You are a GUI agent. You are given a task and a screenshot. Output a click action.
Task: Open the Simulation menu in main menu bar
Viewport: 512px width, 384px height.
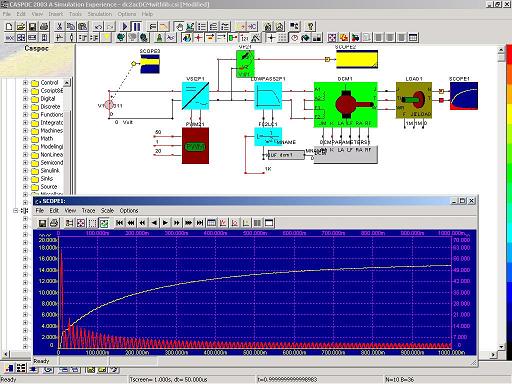100,14
